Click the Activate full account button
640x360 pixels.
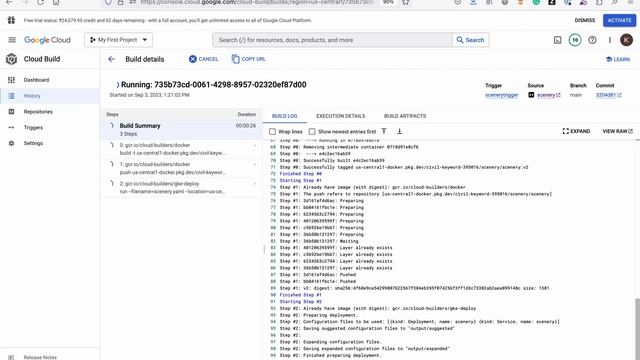(619, 20)
